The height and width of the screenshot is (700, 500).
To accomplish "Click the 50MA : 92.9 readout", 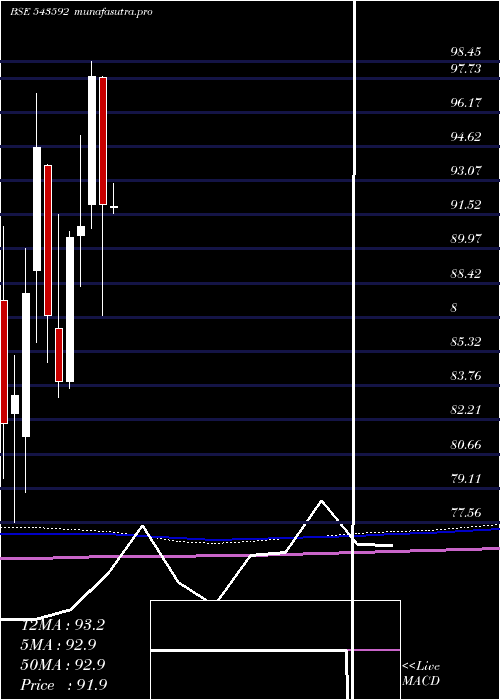I will [x=63, y=665].
